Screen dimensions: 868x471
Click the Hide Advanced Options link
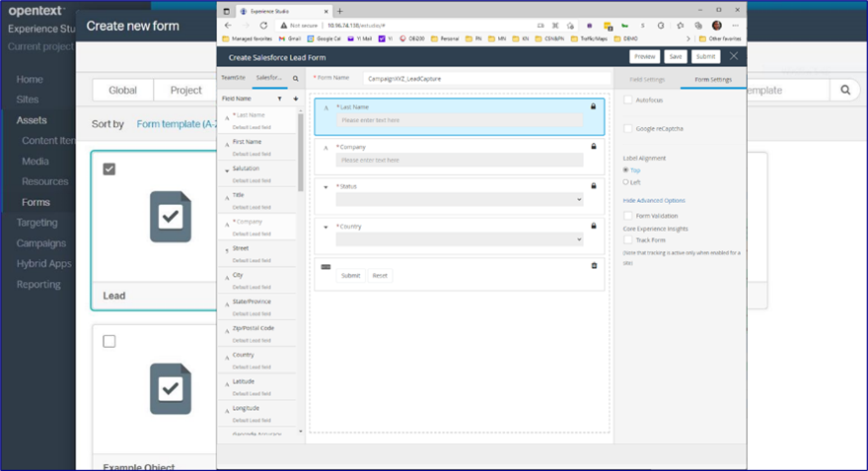pos(654,200)
